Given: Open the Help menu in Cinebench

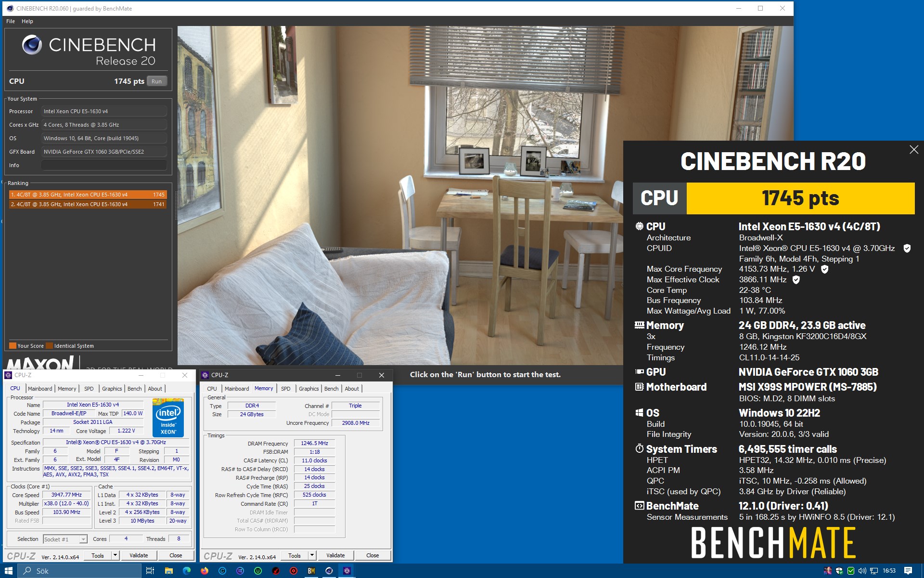Looking at the screenshot, I should click(27, 21).
